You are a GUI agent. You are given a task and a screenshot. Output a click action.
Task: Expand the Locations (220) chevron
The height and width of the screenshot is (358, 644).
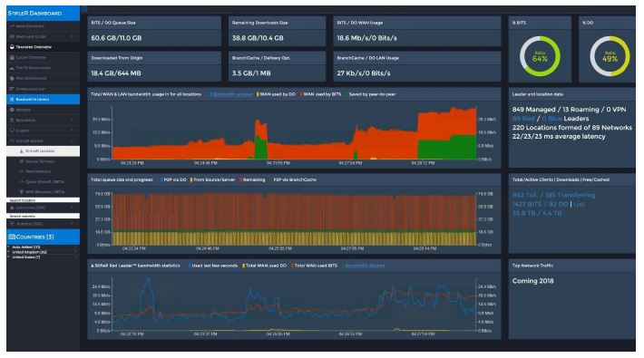[73, 208]
